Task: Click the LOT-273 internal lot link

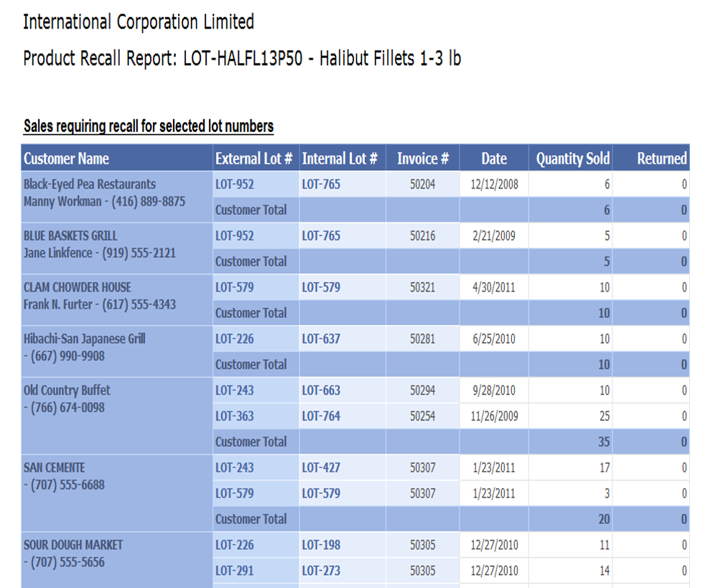Action: [321, 571]
